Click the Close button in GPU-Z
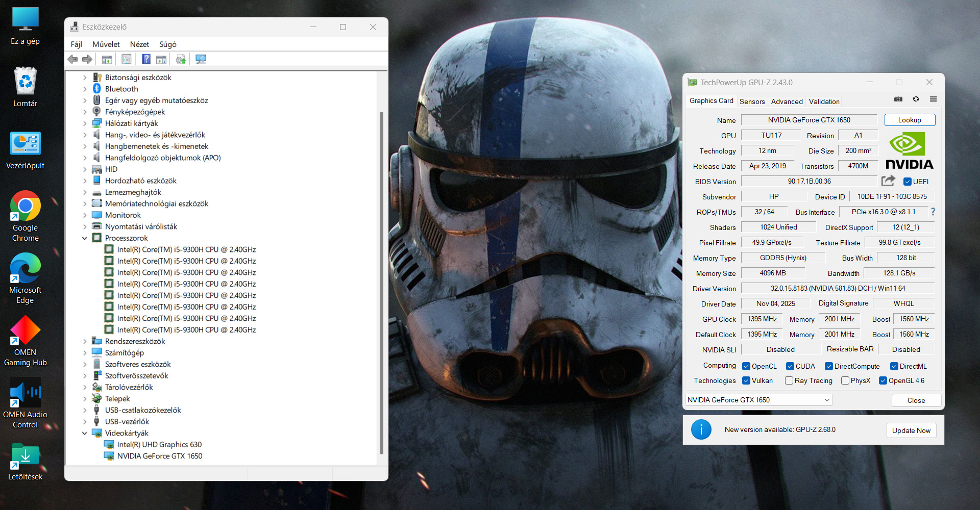980x510 pixels. click(916, 400)
